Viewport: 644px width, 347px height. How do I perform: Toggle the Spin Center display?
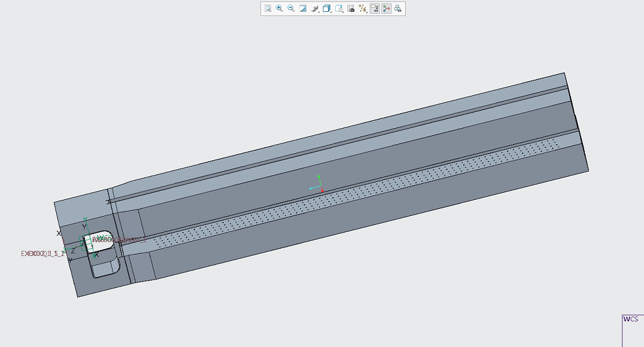click(387, 8)
